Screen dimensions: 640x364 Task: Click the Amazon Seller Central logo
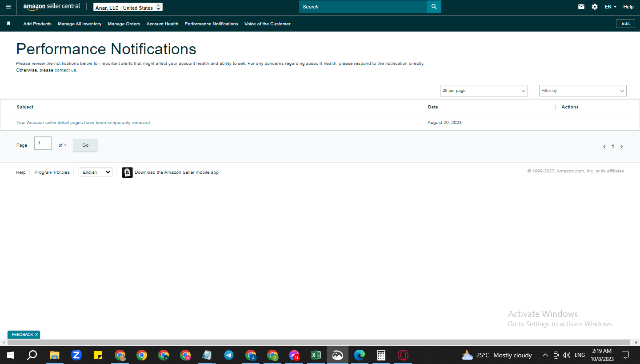(52, 7)
